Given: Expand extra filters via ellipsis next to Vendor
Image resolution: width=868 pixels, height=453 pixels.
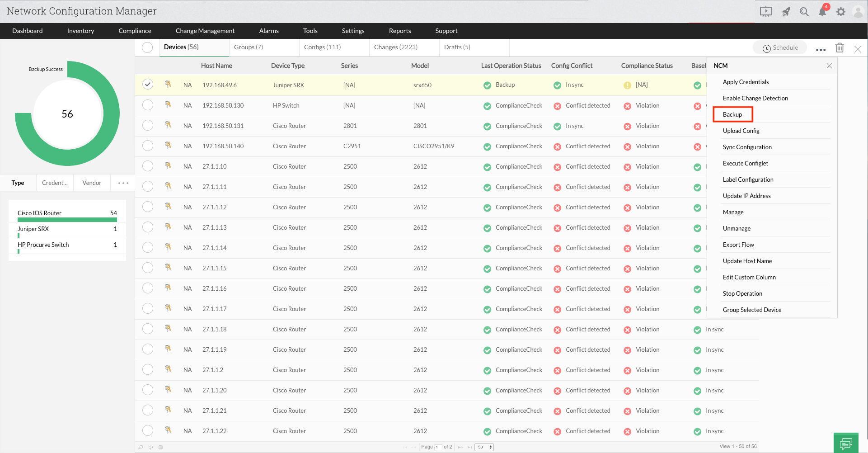Looking at the screenshot, I should [x=122, y=183].
